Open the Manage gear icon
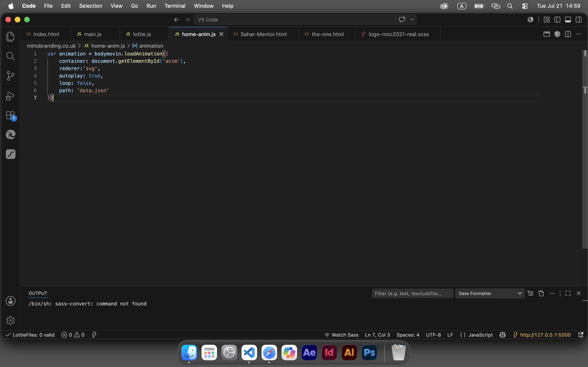 [10, 321]
